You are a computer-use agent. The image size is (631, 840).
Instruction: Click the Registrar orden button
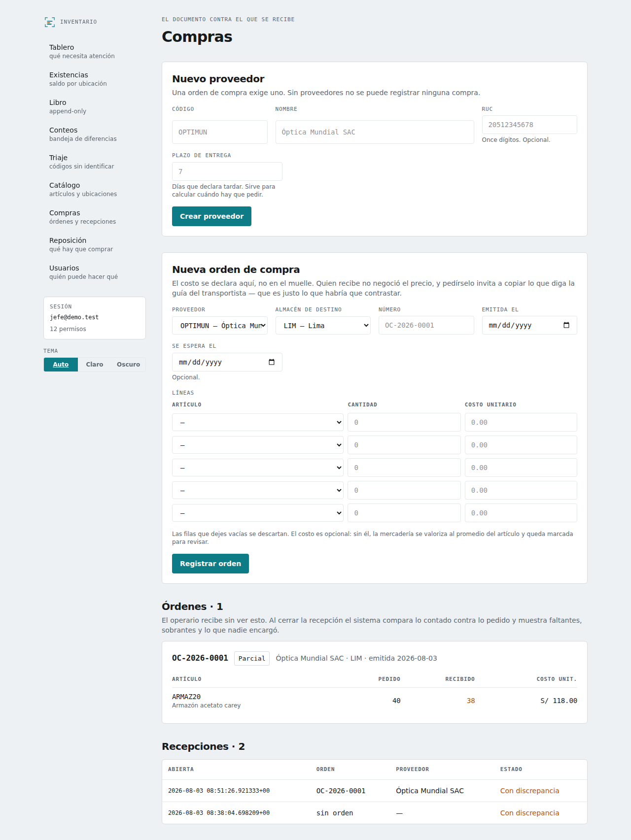coord(210,564)
